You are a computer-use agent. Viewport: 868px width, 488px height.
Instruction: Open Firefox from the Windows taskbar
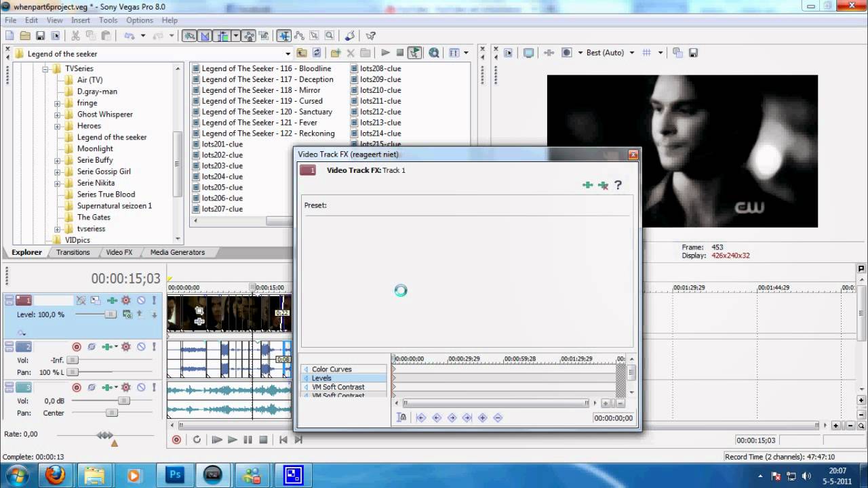56,475
